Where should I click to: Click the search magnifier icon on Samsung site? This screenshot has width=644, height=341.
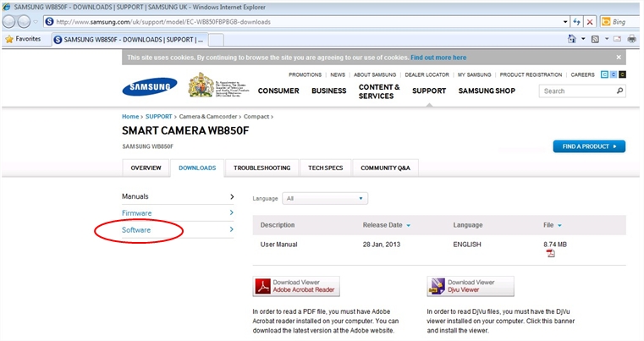point(619,91)
